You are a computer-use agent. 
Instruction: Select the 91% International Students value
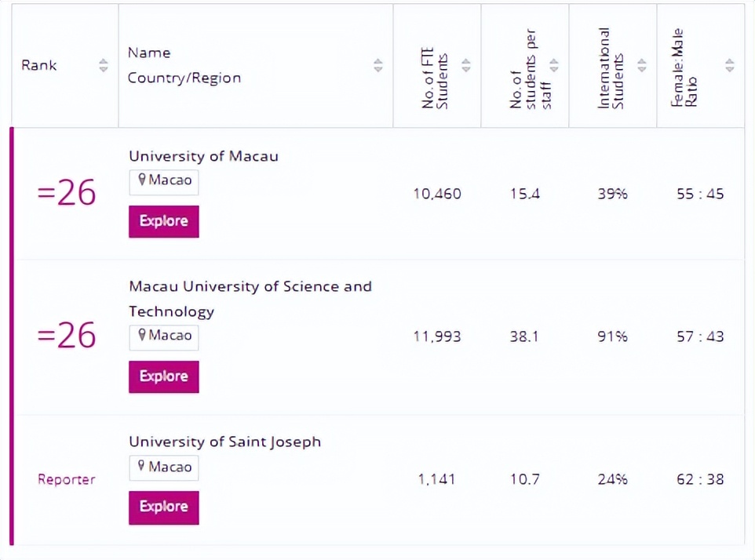[x=612, y=336]
